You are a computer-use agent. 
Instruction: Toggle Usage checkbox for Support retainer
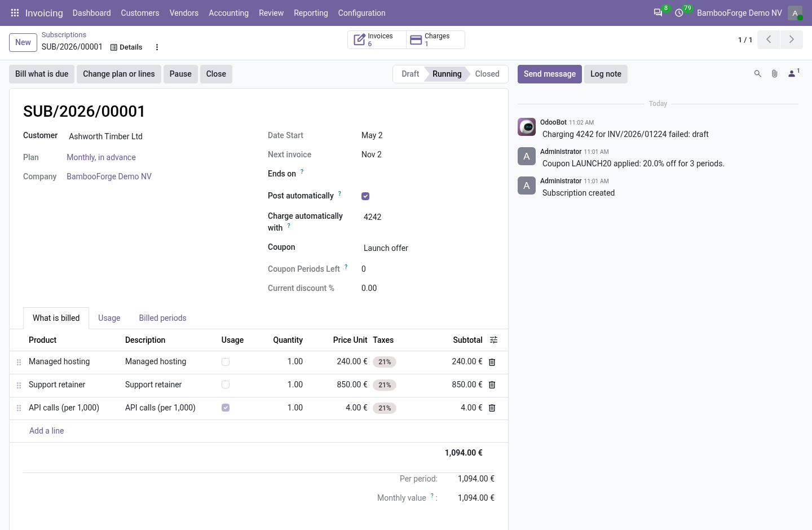[226, 385]
